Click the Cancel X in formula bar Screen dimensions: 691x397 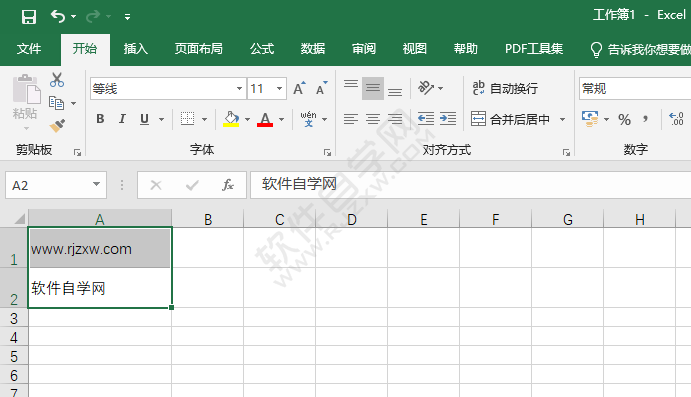point(156,185)
